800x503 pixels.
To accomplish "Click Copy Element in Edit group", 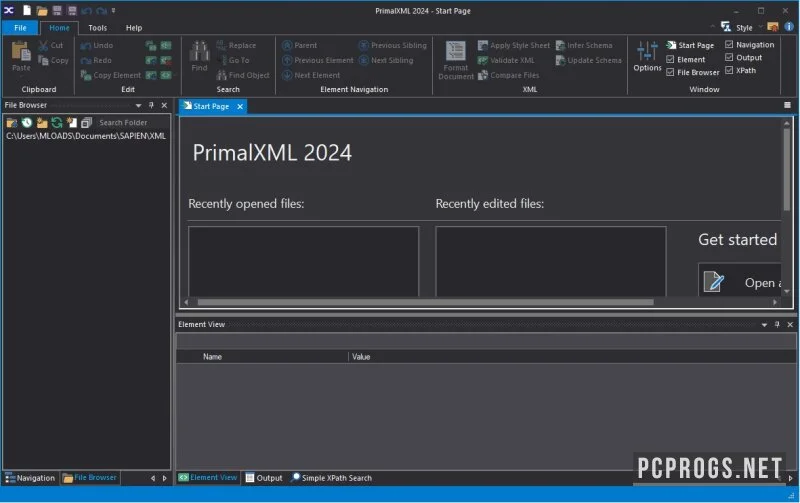I will pyautogui.click(x=111, y=75).
